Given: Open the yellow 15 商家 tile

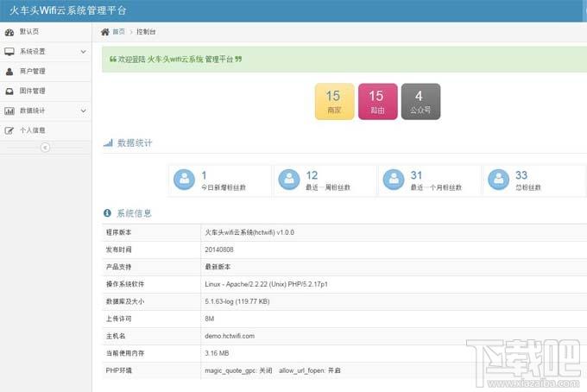Looking at the screenshot, I should [x=334, y=102].
